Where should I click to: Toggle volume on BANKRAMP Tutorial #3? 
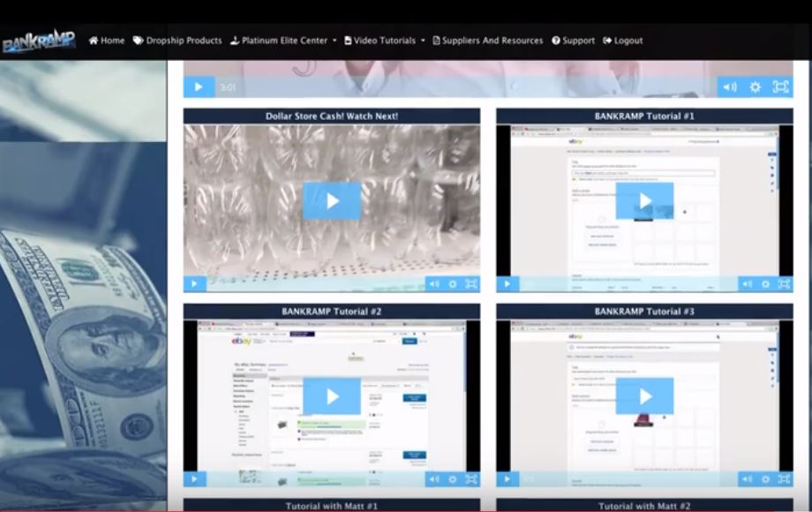click(747, 478)
